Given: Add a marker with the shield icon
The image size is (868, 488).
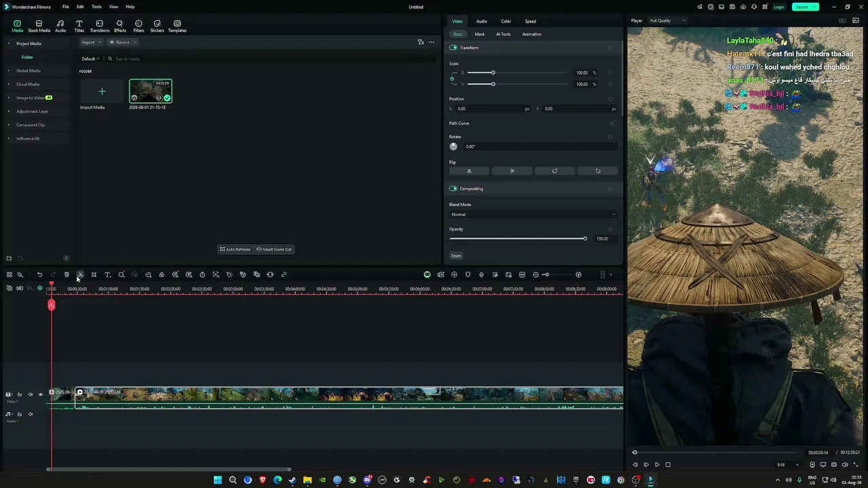Looking at the screenshot, I should (468, 274).
